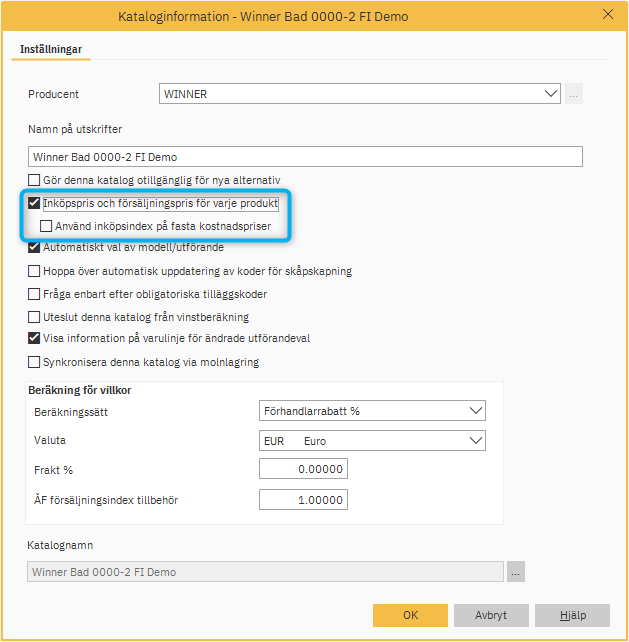Switch to the Inställningar tab

click(x=51, y=49)
